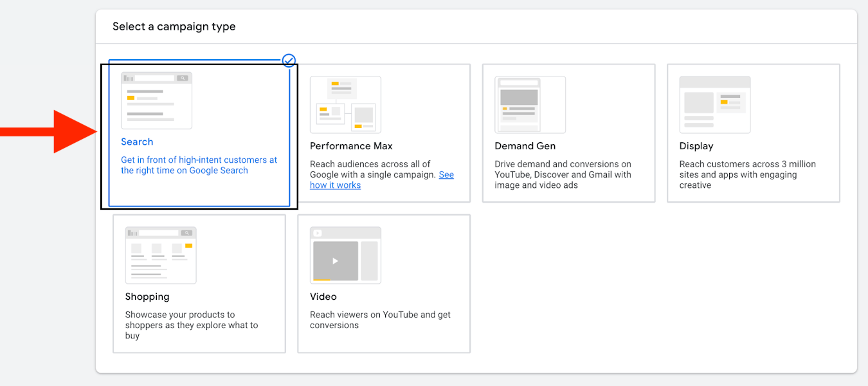
Task: Click the Shopping campaign illustration icon
Action: pyautogui.click(x=161, y=255)
